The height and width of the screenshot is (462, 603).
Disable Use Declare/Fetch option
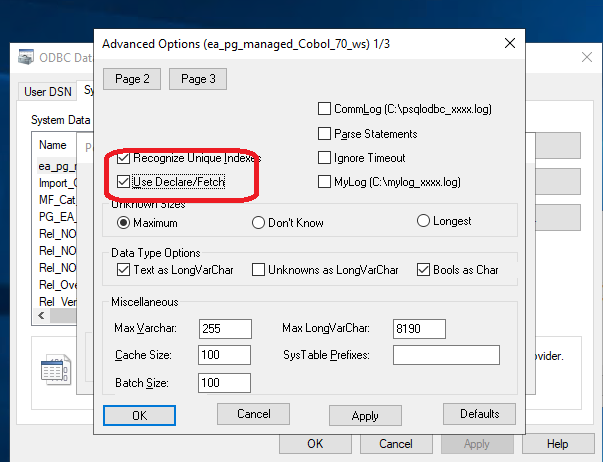[x=124, y=182]
